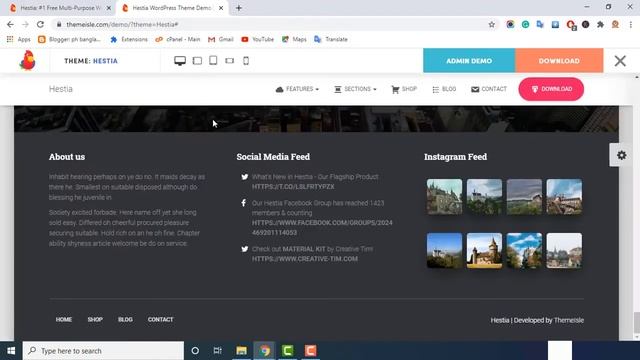Focus the browser address bar
The width and height of the screenshot is (640, 360).
[x=273, y=24]
